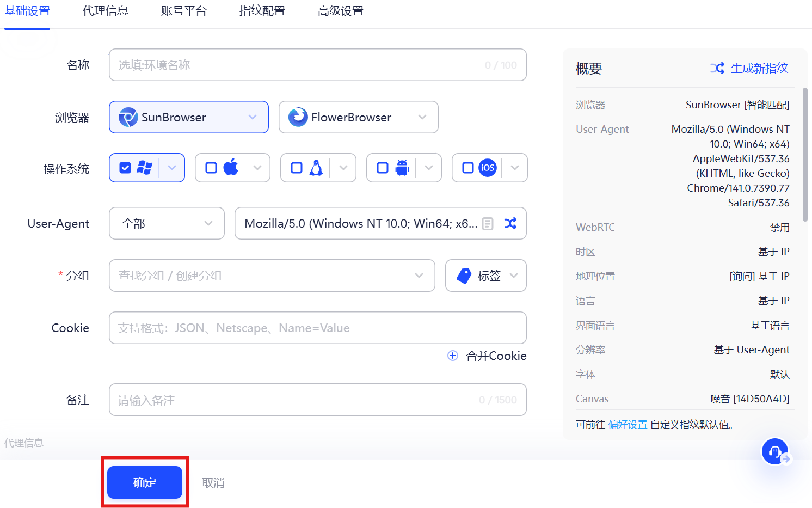The width and height of the screenshot is (812, 508).
Task: Open the 全部 User-Agent dropdown
Action: pos(167,223)
